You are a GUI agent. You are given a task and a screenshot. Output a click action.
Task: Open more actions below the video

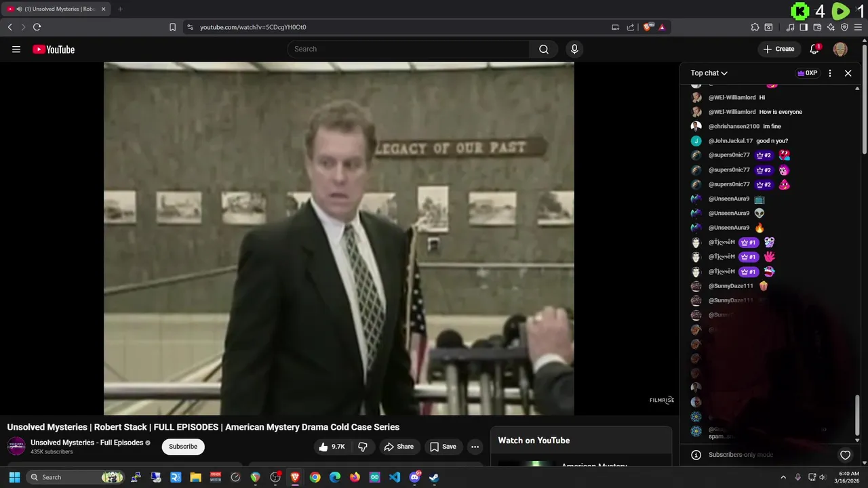(475, 447)
